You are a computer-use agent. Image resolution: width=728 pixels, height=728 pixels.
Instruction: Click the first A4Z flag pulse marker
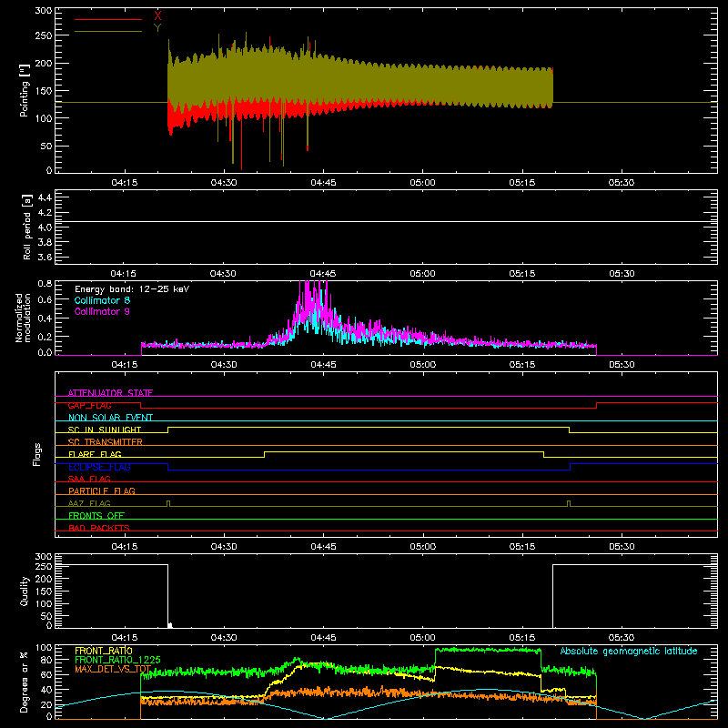click(168, 503)
